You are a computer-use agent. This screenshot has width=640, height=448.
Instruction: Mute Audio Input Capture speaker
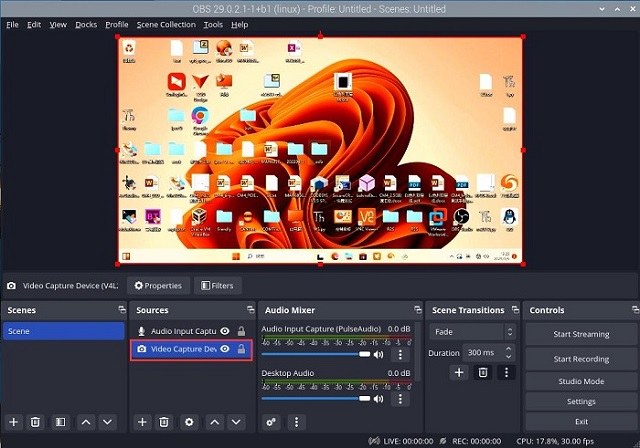click(378, 354)
